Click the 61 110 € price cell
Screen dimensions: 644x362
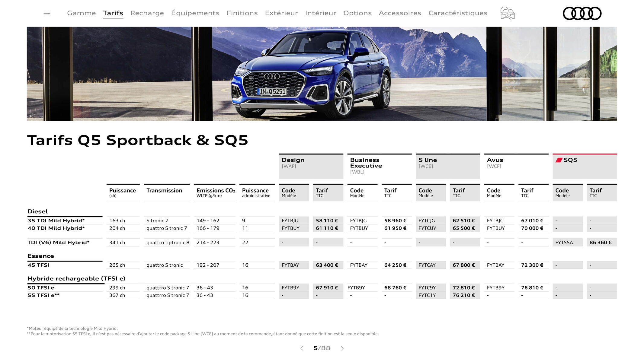pos(327,228)
